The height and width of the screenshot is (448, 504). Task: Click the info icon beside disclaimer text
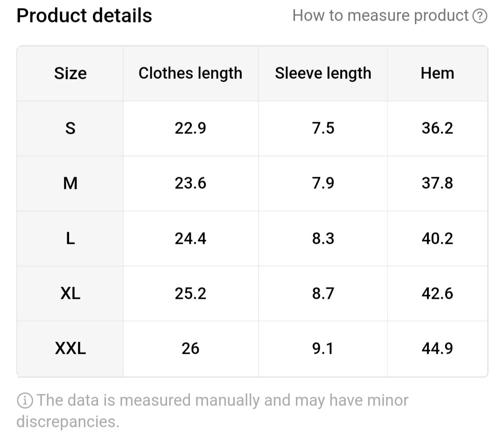pyautogui.click(x=24, y=400)
